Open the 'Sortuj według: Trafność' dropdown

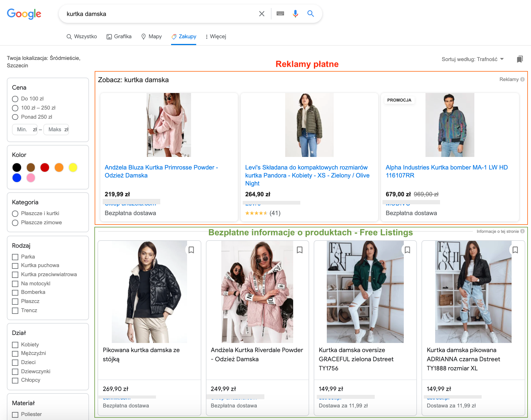pos(473,59)
